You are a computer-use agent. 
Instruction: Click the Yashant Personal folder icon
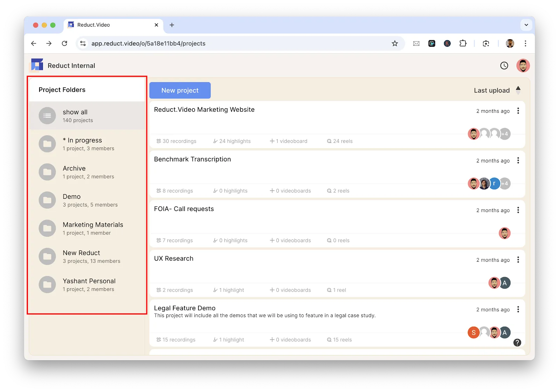[47, 285]
